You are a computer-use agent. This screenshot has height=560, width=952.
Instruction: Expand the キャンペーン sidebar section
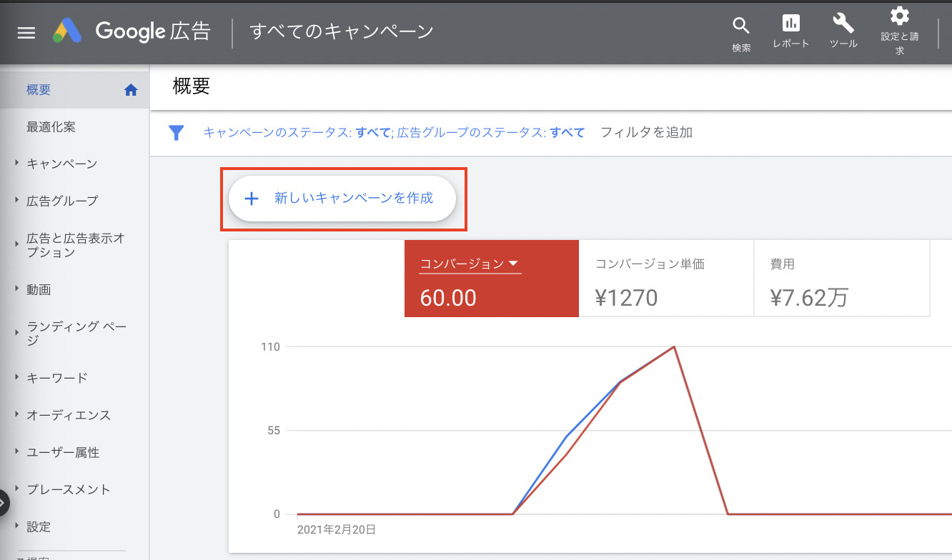[17, 164]
